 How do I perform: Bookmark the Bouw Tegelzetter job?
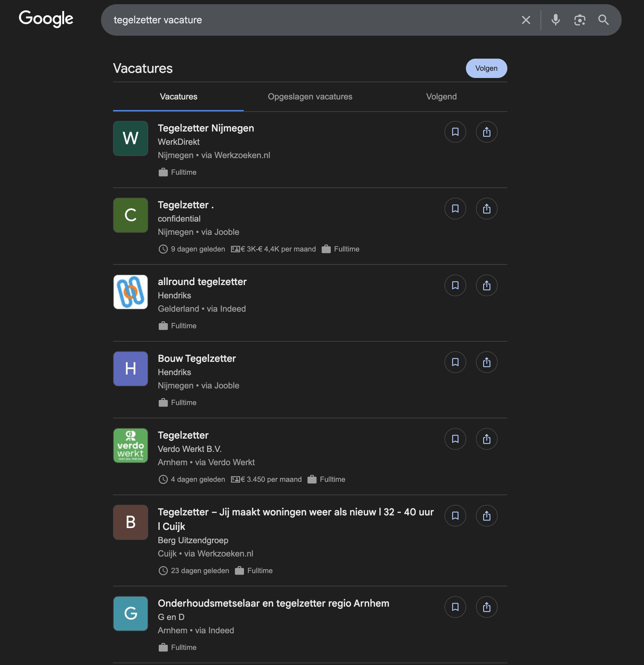(x=455, y=362)
